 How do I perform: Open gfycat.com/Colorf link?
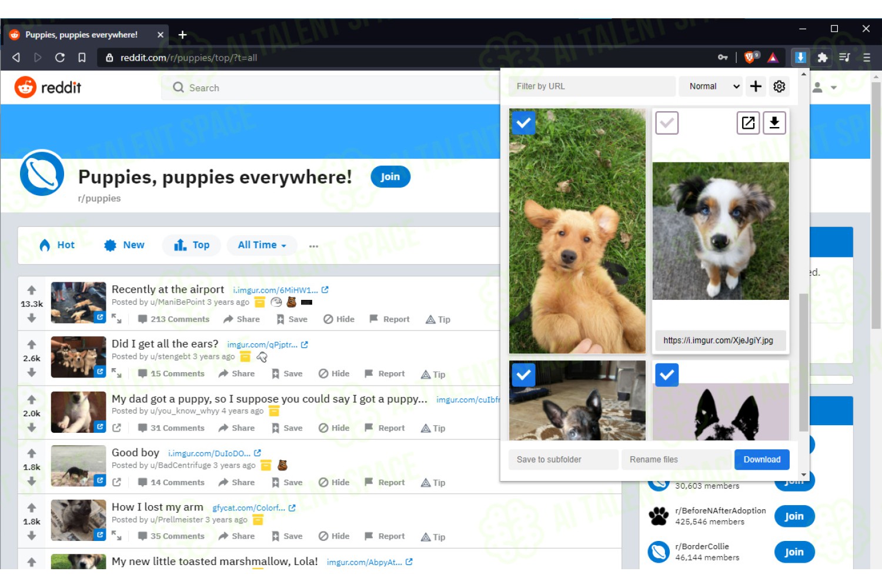pos(254,508)
